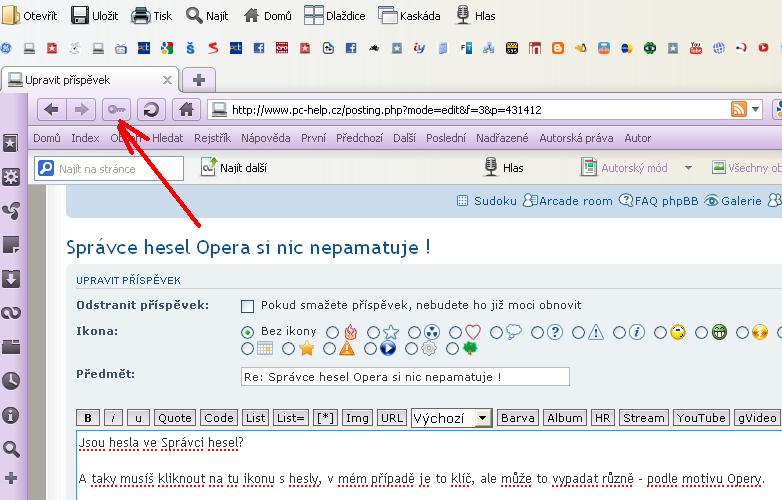Select the red heart icon radio button

(x=455, y=332)
